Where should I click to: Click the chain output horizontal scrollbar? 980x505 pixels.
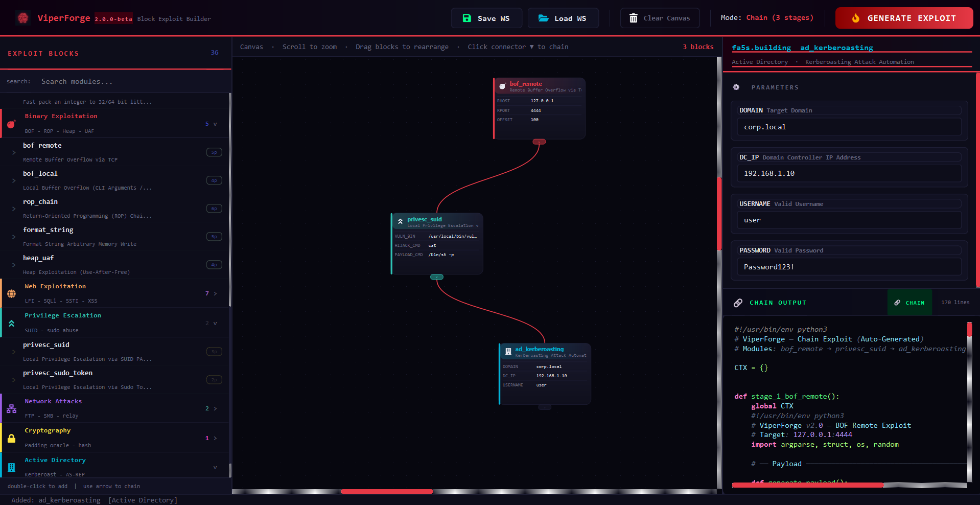point(807,485)
